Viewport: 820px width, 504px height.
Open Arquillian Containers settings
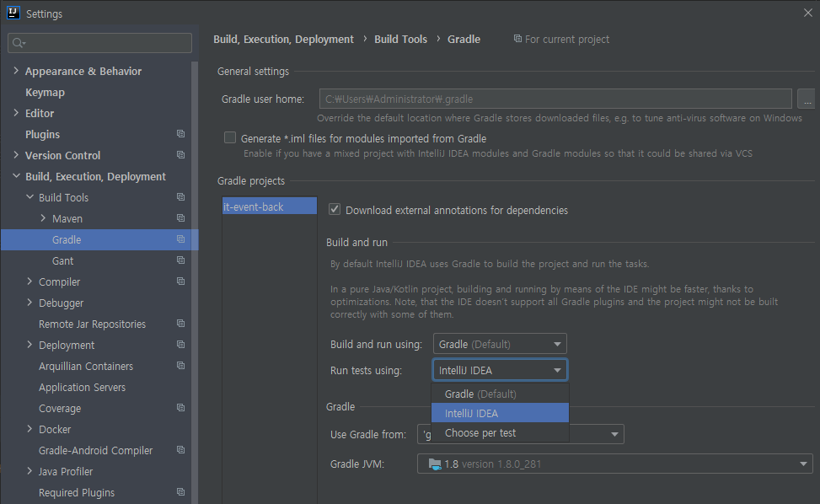coord(86,366)
